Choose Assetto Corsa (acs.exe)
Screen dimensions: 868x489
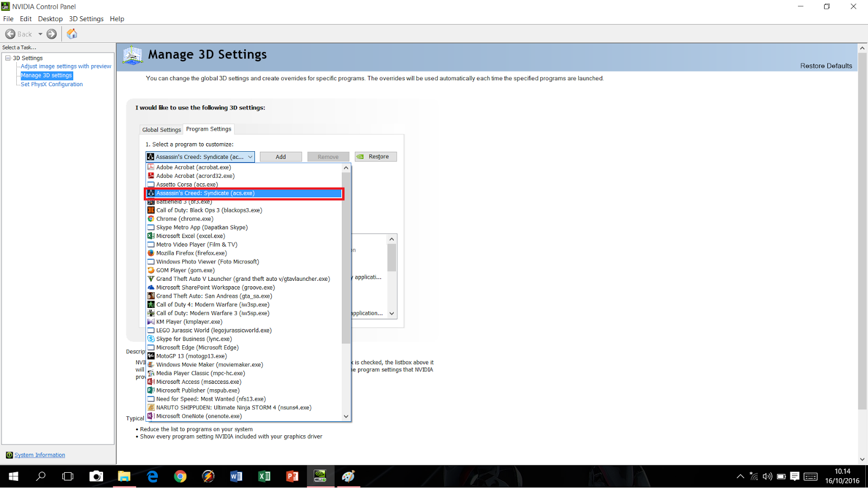(x=244, y=184)
